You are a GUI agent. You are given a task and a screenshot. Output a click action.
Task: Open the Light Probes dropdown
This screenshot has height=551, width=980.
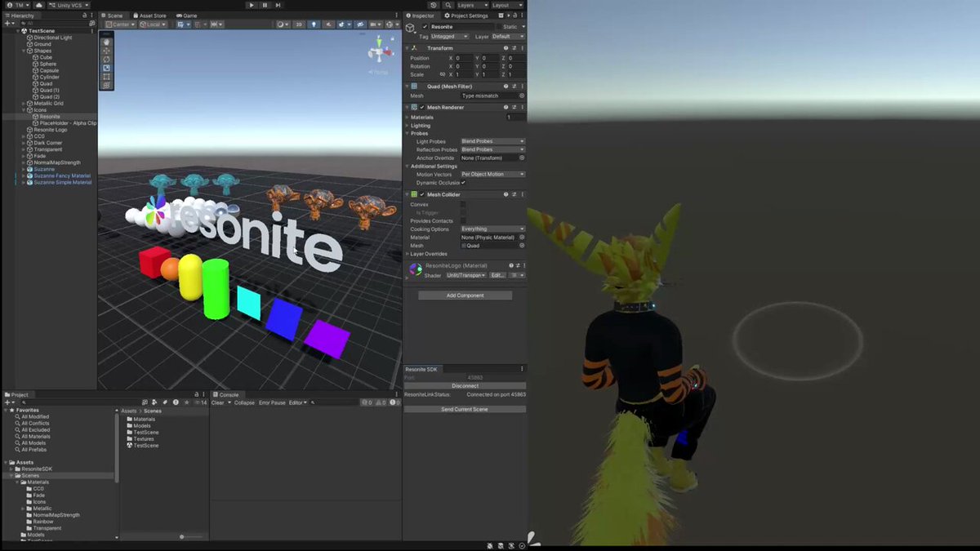pos(492,141)
